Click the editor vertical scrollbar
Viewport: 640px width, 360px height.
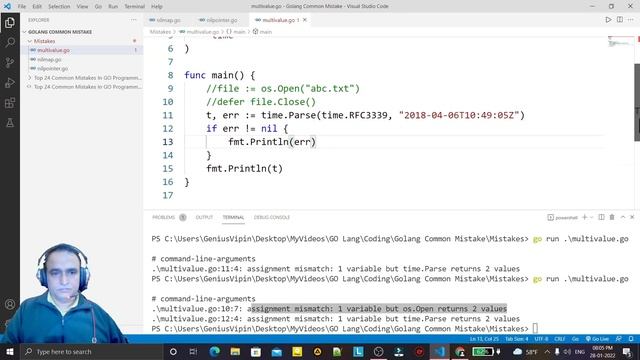[637, 102]
